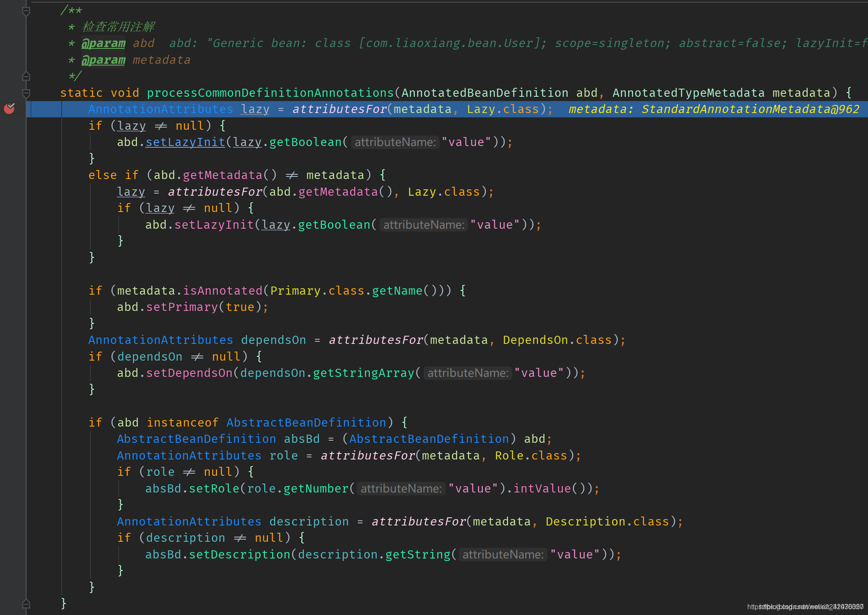This screenshot has height=615, width=868.
Task: Click the setPrimary method call
Action: point(182,307)
